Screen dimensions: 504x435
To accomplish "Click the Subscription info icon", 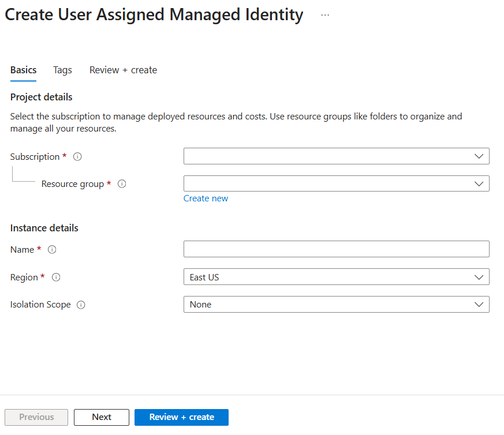I will pos(77,156).
